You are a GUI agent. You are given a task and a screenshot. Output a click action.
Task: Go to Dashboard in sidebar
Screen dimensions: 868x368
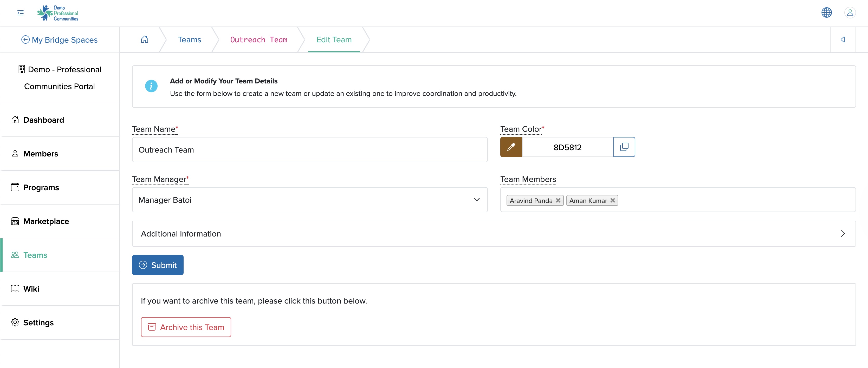pos(60,120)
